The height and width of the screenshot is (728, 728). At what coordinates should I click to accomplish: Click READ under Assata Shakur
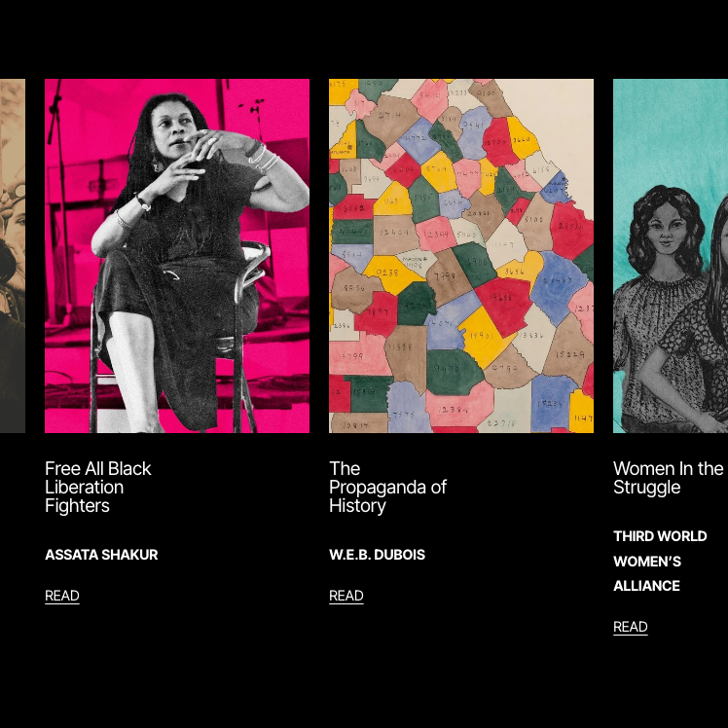[x=61, y=596]
